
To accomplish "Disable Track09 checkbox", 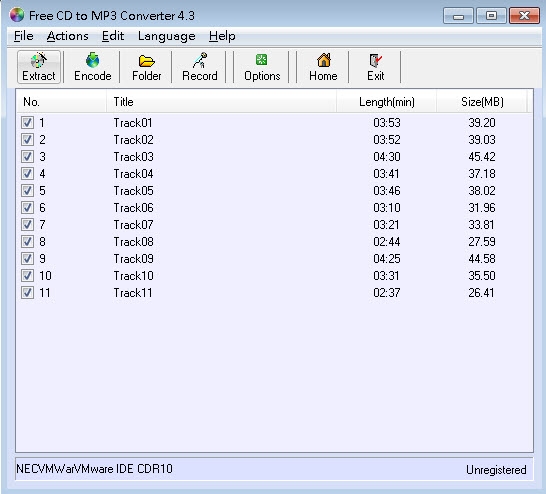I will tap(27, 258).
